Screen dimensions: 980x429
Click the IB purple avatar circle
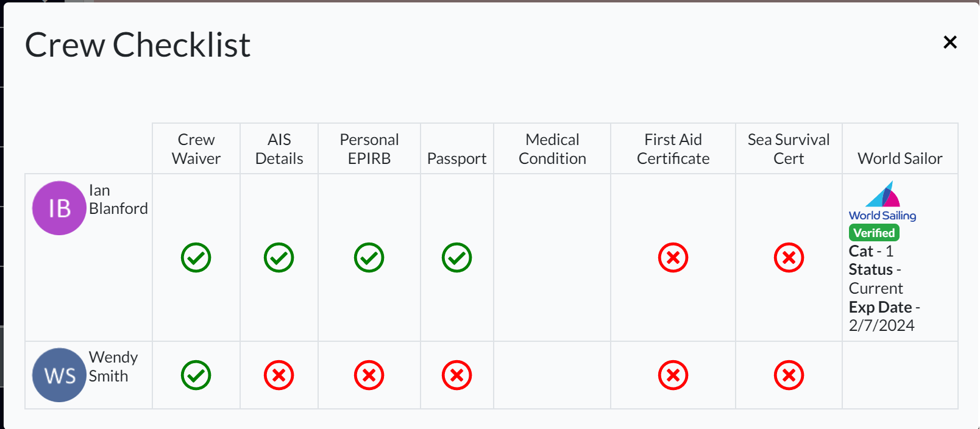59,208
